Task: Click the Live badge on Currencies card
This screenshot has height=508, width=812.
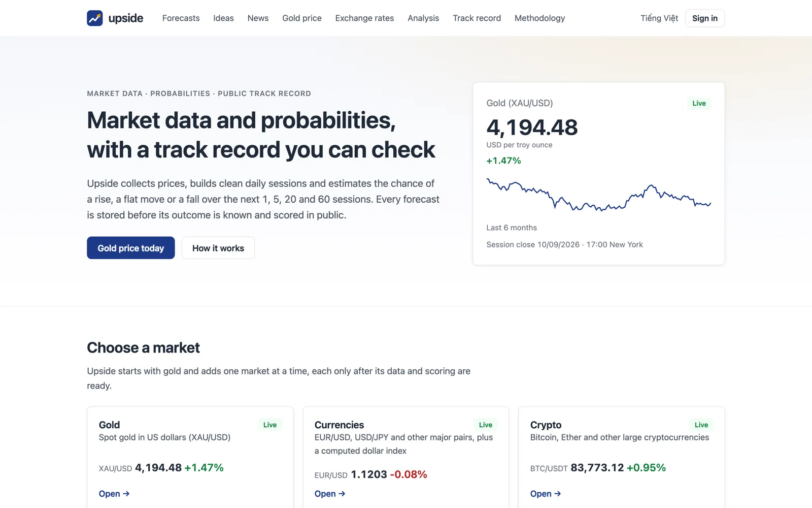Action: click(486, 425)
